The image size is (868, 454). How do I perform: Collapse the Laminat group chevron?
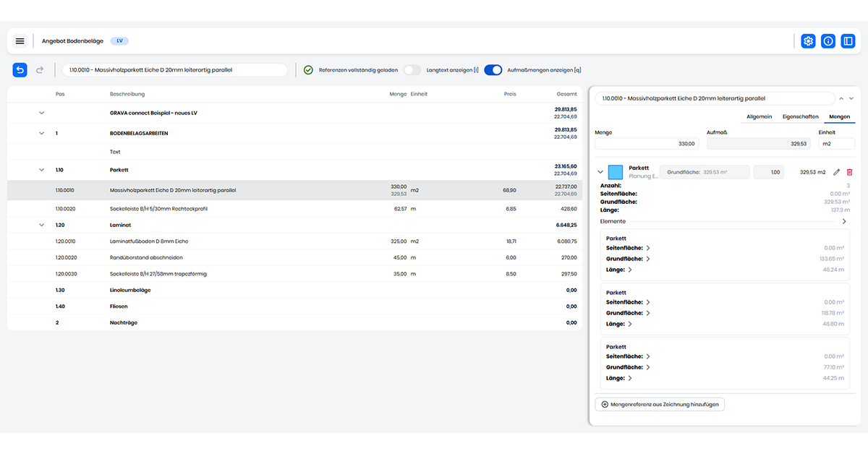click(x=41, y=225)
